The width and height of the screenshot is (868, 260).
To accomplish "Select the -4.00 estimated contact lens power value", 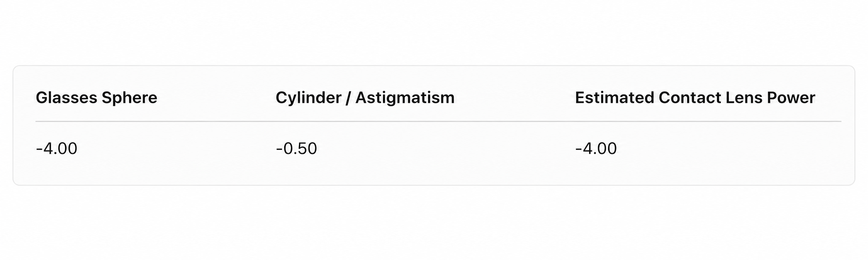I will 596,149.
